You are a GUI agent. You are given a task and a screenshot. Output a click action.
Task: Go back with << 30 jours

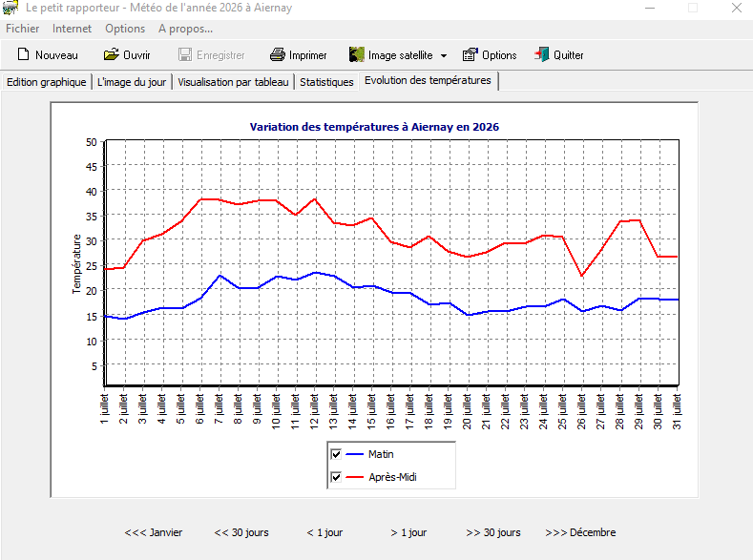241,532
